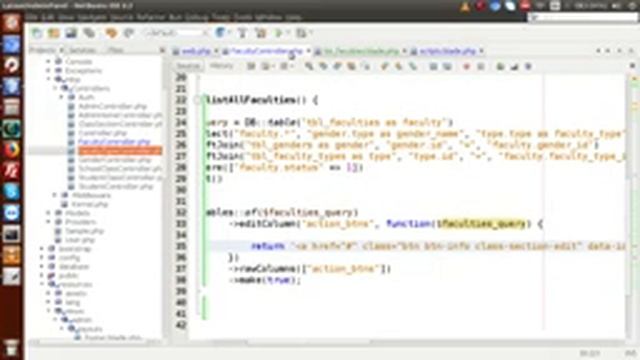Toggle Highlight Search in editor toolbar
The image size is (640, 360).
click(x=351, y=66)
